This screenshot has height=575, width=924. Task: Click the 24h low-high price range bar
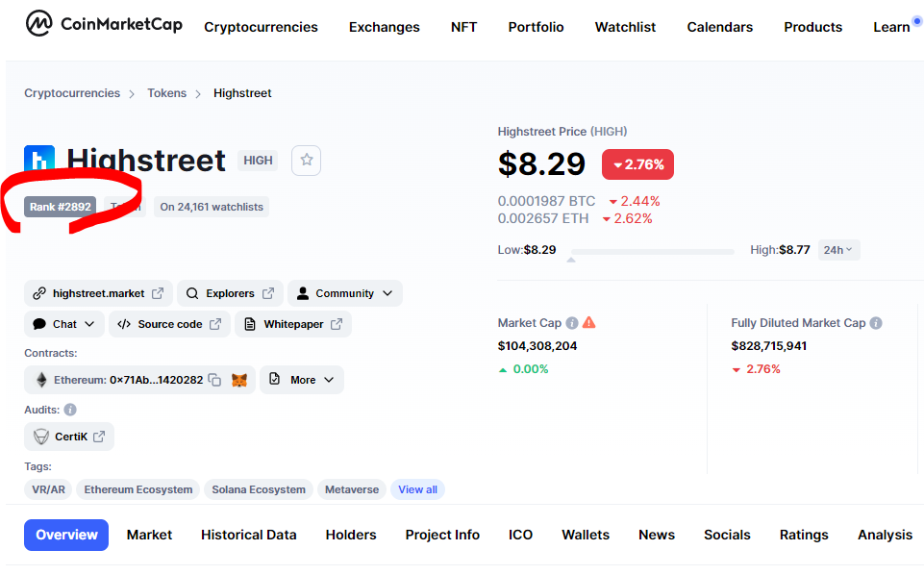pyautogui.click(x=653, y=252)
